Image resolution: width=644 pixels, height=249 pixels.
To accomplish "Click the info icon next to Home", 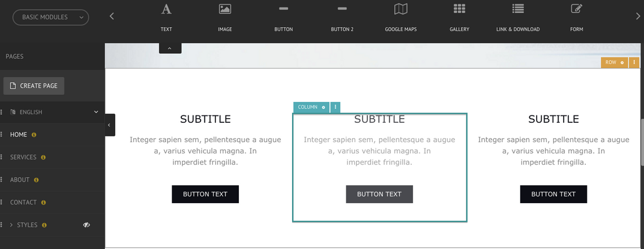I will pos(34,135).
